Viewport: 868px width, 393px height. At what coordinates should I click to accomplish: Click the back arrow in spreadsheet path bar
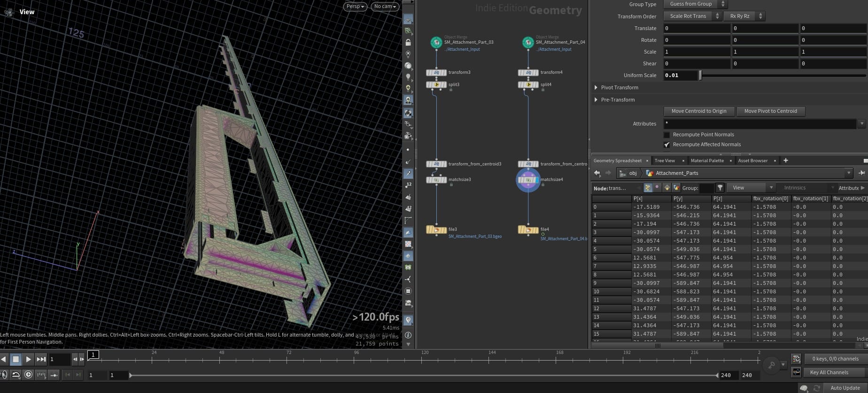[597, 173]
